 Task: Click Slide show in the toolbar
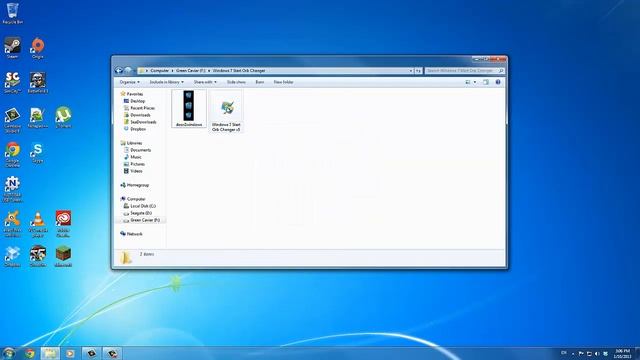pos(236,82)
